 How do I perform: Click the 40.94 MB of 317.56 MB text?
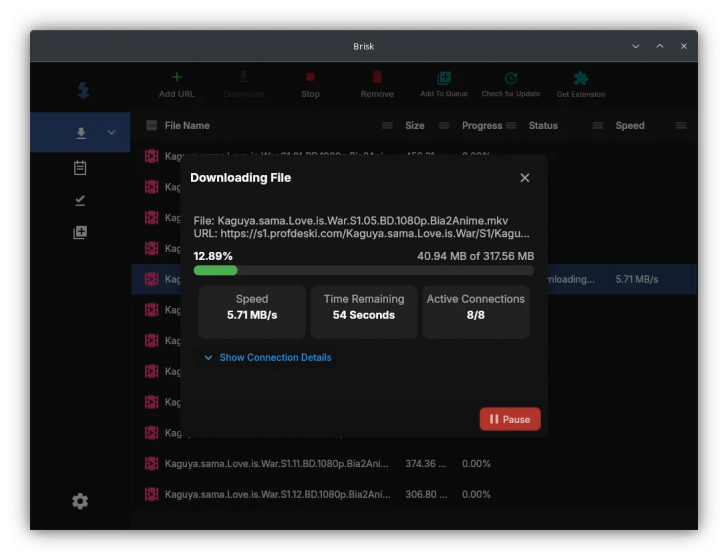coord(475,256)
